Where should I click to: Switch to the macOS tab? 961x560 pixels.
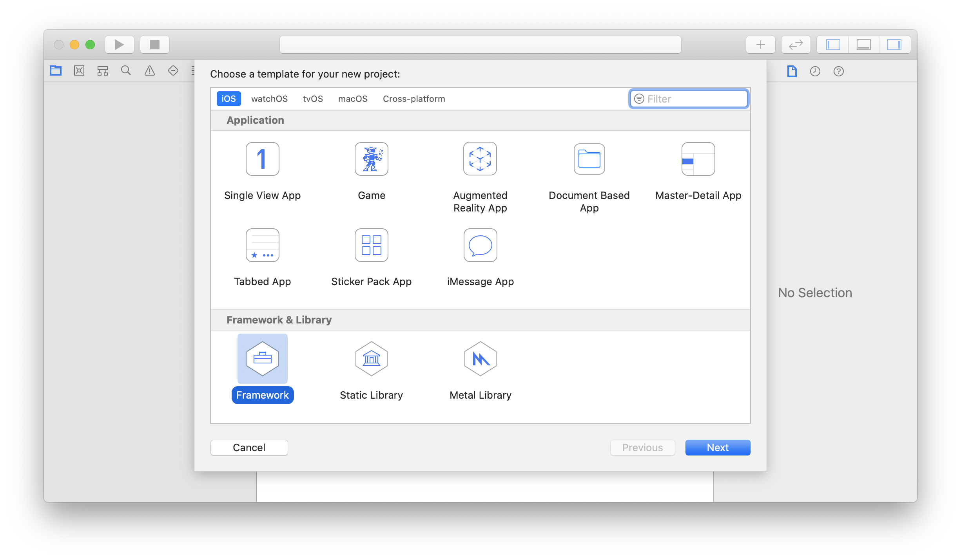point(353,99)
